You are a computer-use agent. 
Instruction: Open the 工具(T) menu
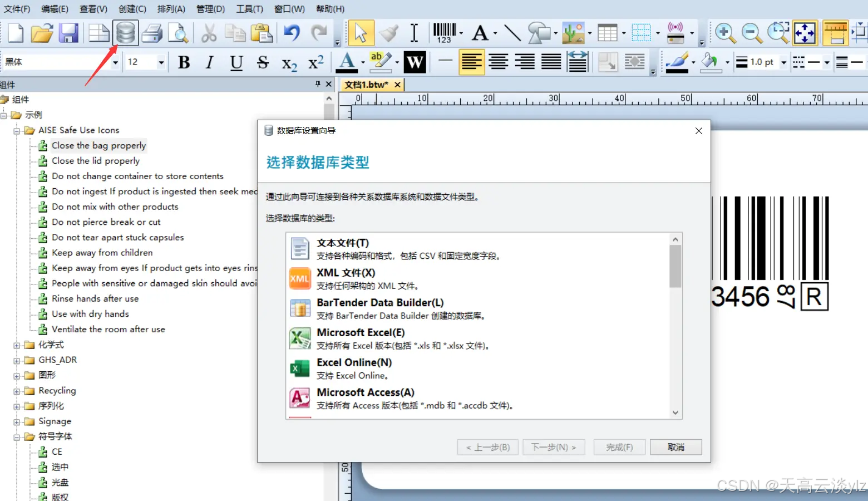click(x=249, y=8)
